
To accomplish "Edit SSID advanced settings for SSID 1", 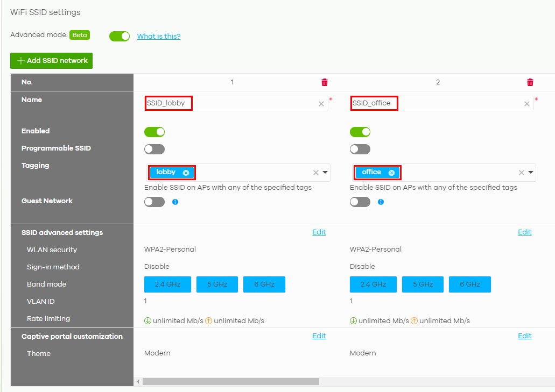I will pos(319,232).
